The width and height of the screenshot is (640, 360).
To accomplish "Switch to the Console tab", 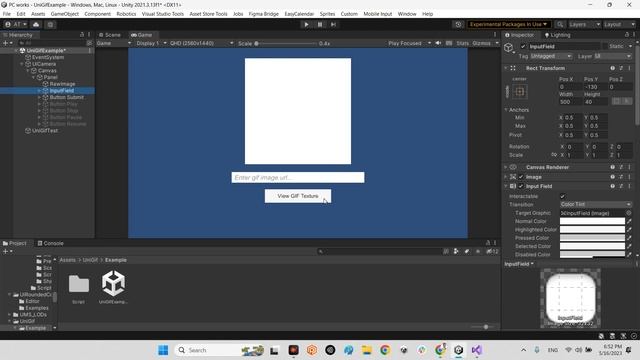I will (x=51, y=243).
